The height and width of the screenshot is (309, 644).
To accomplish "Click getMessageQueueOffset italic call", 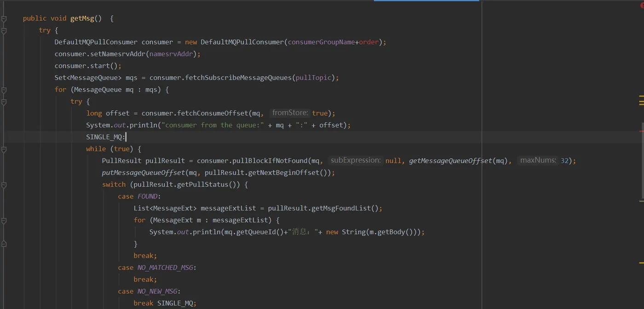I will coord(450,160).
